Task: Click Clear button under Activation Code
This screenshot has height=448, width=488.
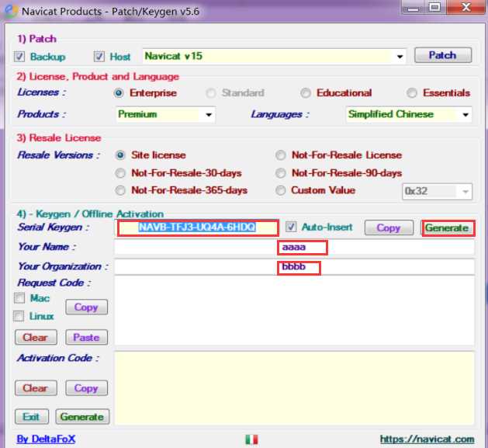Action: tap(36, 388)
